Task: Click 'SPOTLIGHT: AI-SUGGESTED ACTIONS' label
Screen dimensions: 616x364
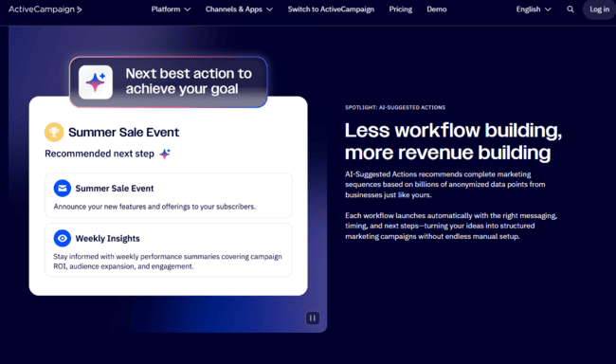Action: click(x=395, y=107)
